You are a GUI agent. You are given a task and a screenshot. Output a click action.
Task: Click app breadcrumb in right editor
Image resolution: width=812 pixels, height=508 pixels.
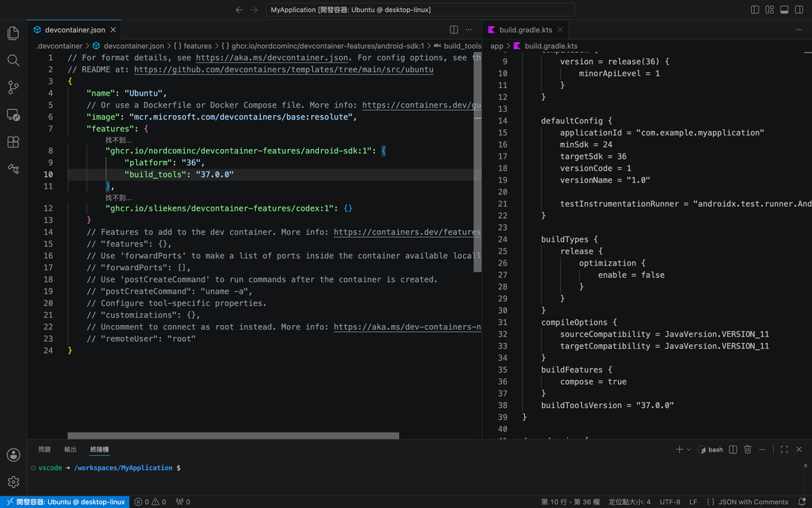tap(497, 46)
